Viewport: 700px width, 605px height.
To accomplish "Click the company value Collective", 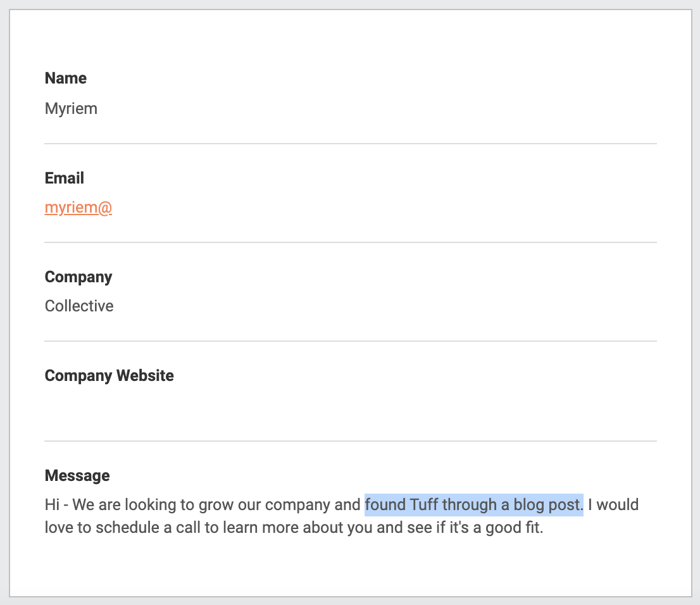I will point(79,306).
